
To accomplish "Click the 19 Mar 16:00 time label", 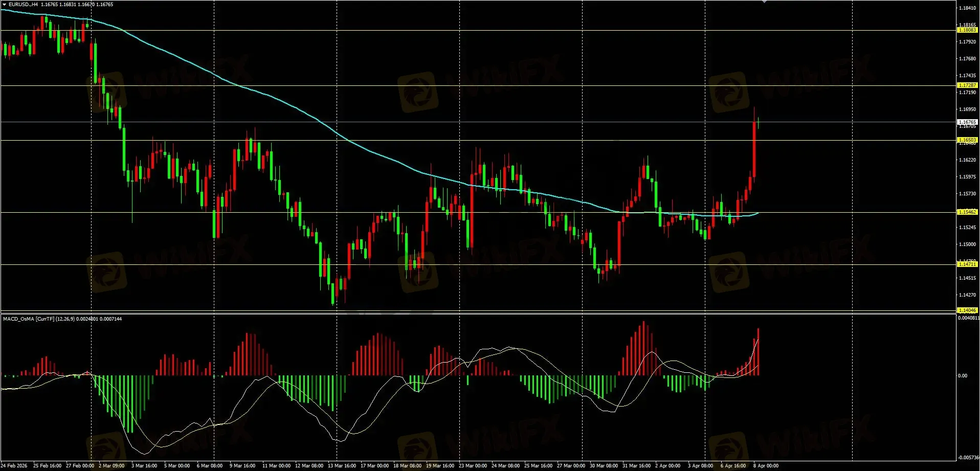I will click(x=440, y=466).
